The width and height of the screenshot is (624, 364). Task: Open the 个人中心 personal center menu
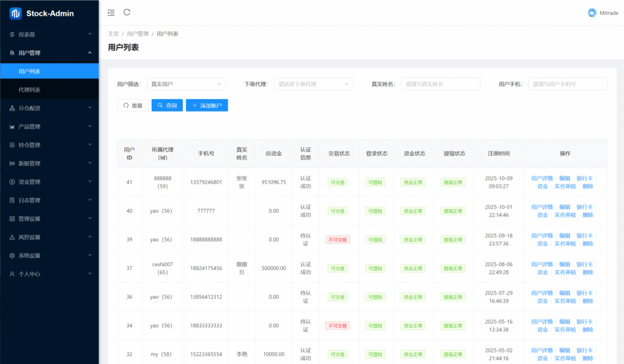pos(49,274)
